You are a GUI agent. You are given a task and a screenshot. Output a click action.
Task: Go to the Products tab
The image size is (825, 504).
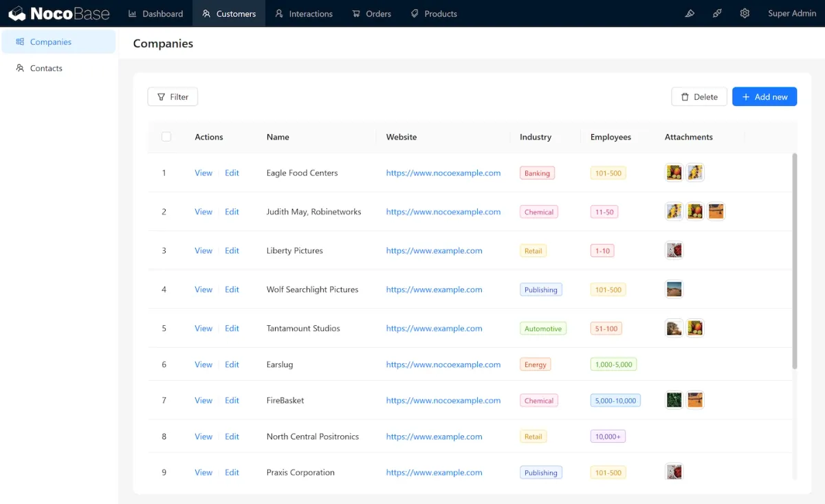coord(434,14)
